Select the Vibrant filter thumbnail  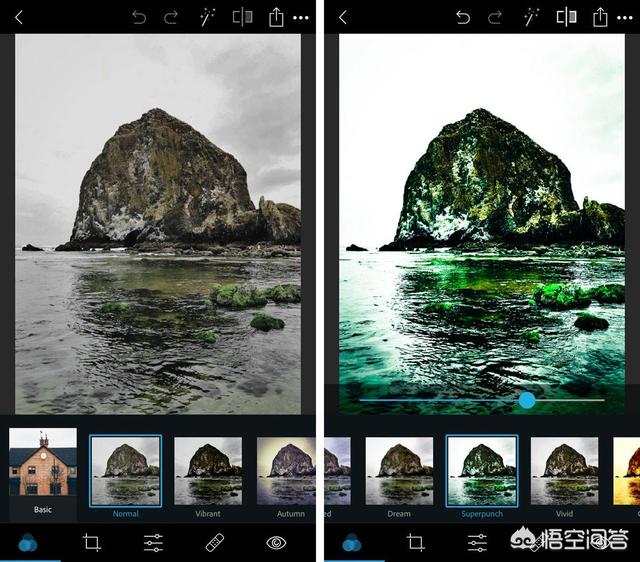pyautogui.click(x=208, y=471)
